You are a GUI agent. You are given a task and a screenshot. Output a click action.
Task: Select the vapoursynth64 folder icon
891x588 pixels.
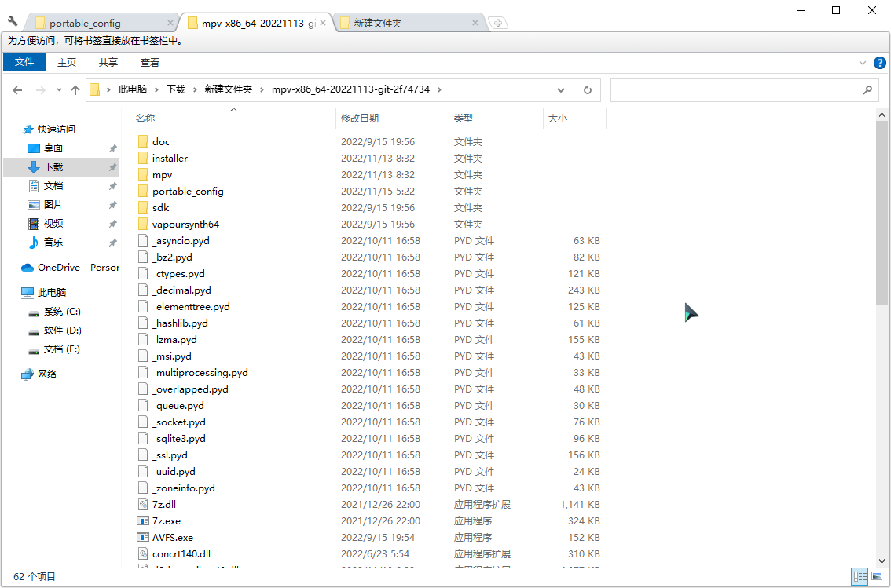click(x=143, y=224)
